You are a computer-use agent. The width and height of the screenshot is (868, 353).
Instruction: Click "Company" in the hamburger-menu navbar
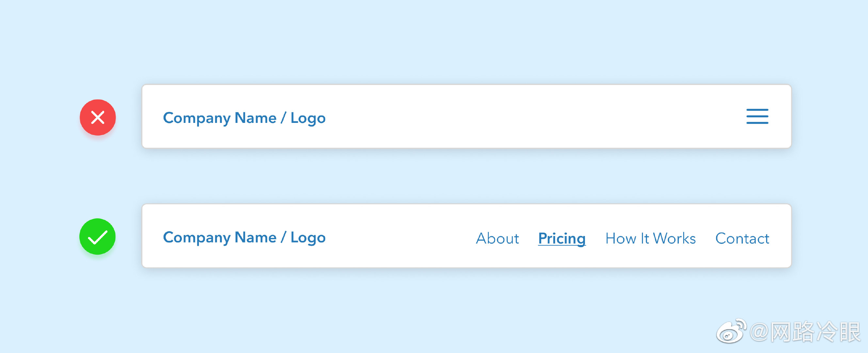pos(197,118)
